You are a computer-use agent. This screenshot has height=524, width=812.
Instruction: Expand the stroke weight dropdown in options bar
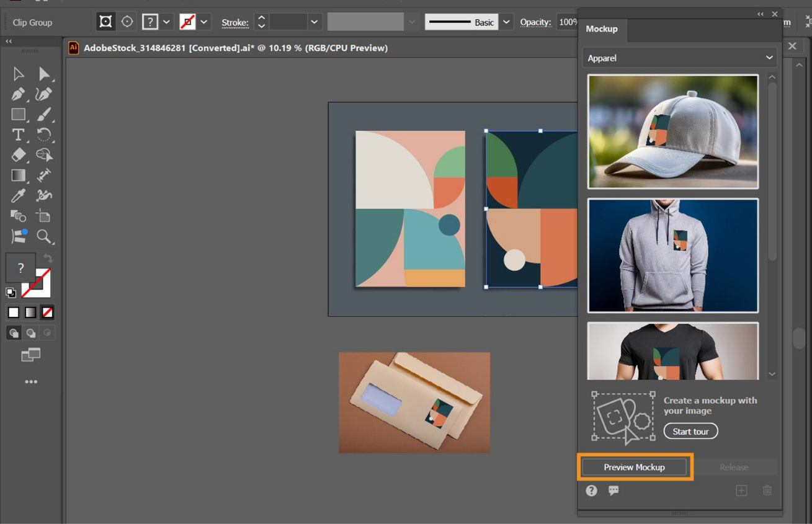315,21
